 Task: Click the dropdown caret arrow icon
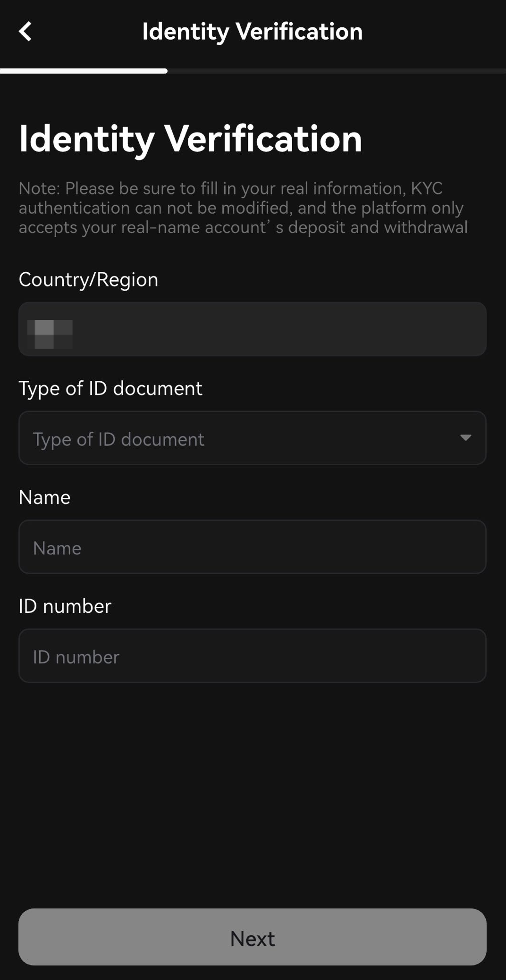coord(465,438)
